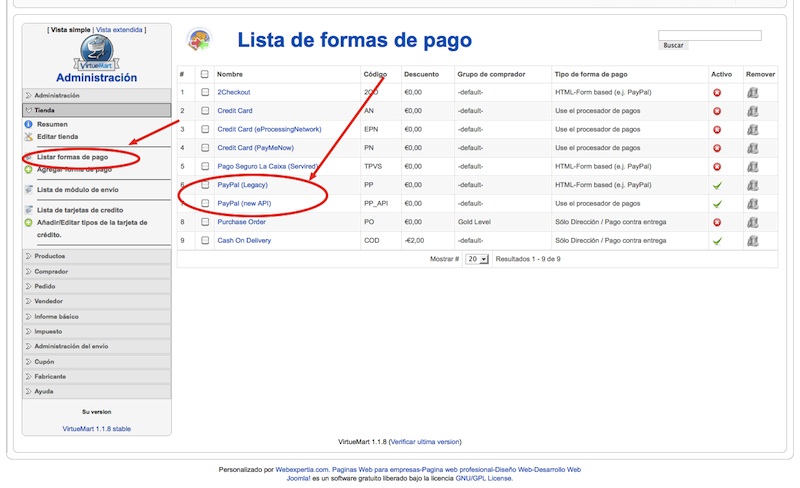Expand the Pedido sidebar section
Image resolution: width=800 pixels, height=488 pixels.
(96, 286)
